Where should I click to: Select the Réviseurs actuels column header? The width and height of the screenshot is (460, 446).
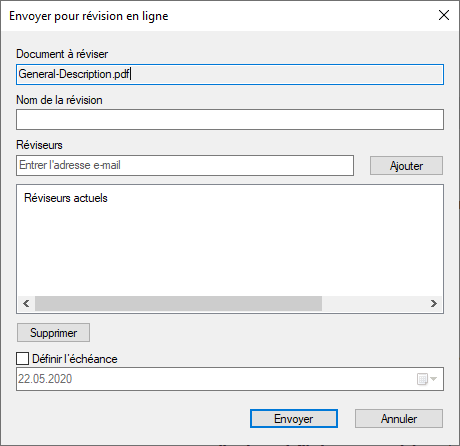(x=66, y=198)
